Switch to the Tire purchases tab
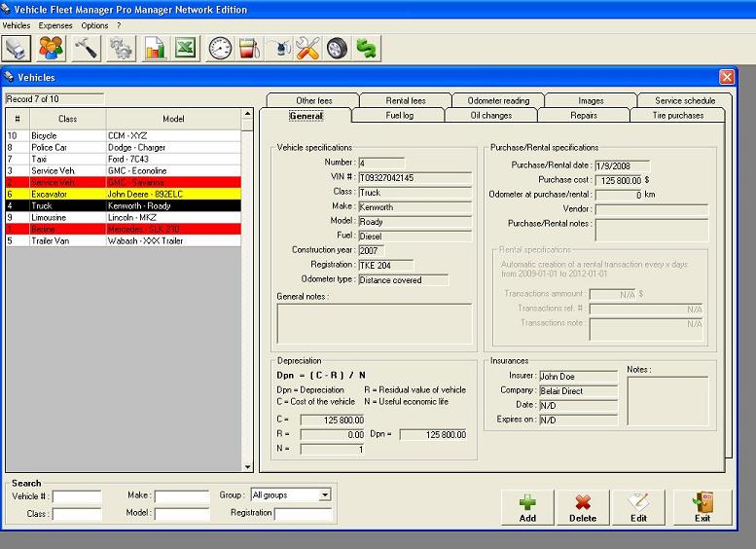This screenshot has height=549, width=756. [x=677, y=115]
